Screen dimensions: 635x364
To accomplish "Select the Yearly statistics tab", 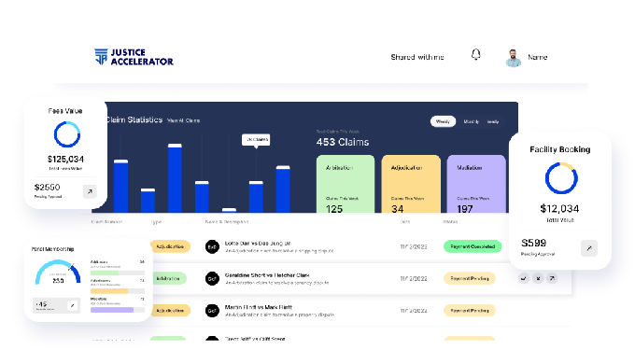I will click(493, 121).
